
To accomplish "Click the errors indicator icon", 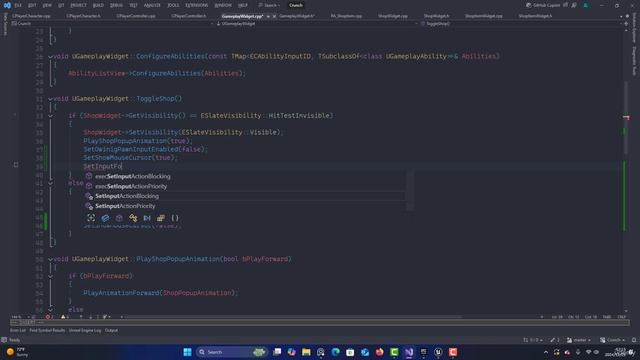I will (x=49, y=317).
